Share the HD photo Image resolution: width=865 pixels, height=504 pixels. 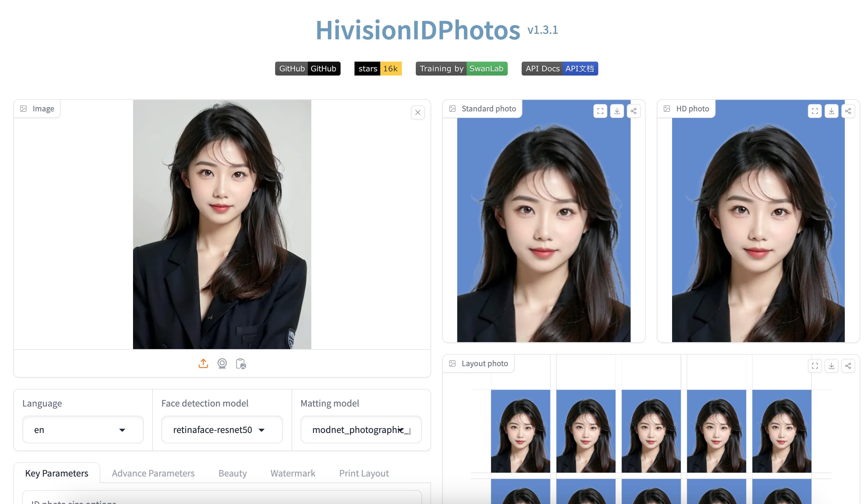pos(848,111)
